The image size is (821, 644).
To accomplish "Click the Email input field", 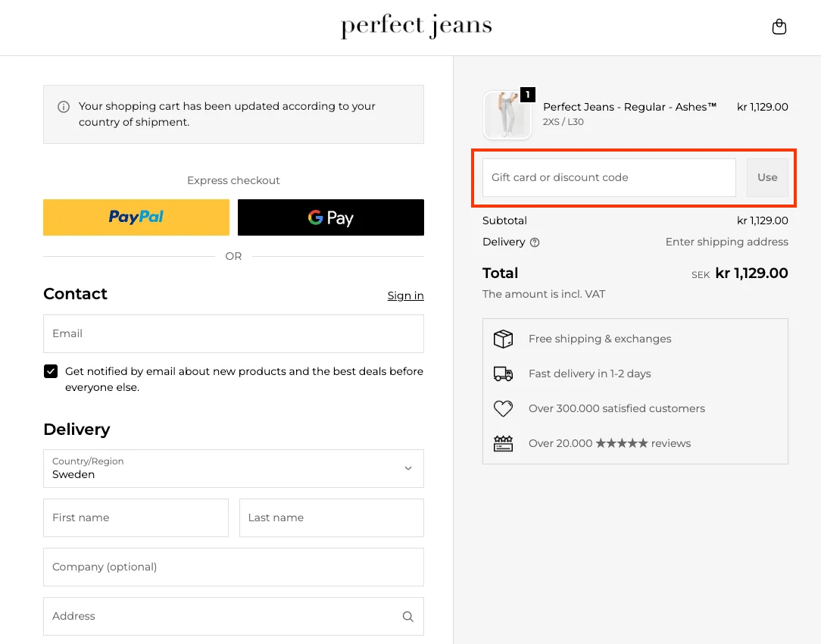I will point(233,333).
